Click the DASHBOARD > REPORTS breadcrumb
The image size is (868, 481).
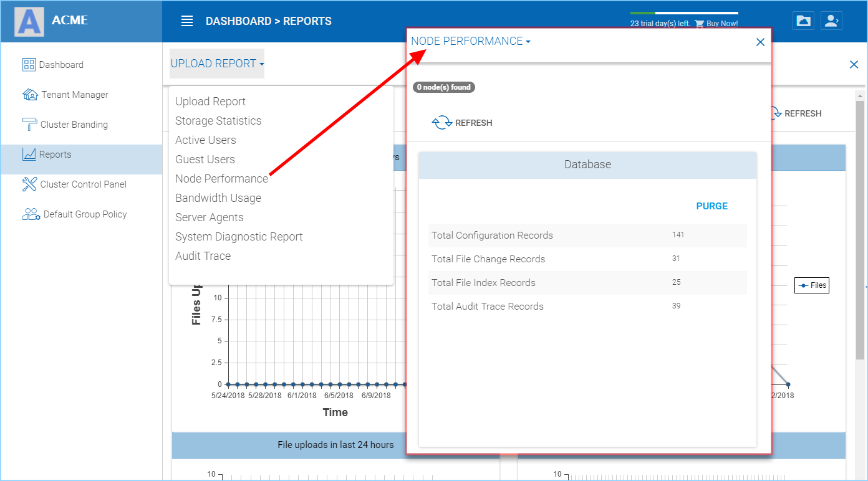pos(269,21)
